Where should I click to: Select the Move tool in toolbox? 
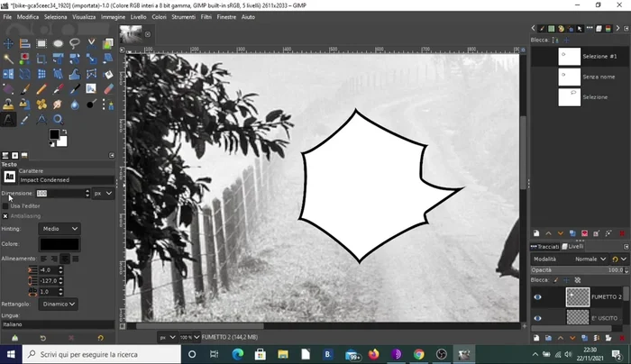[8, 43]
